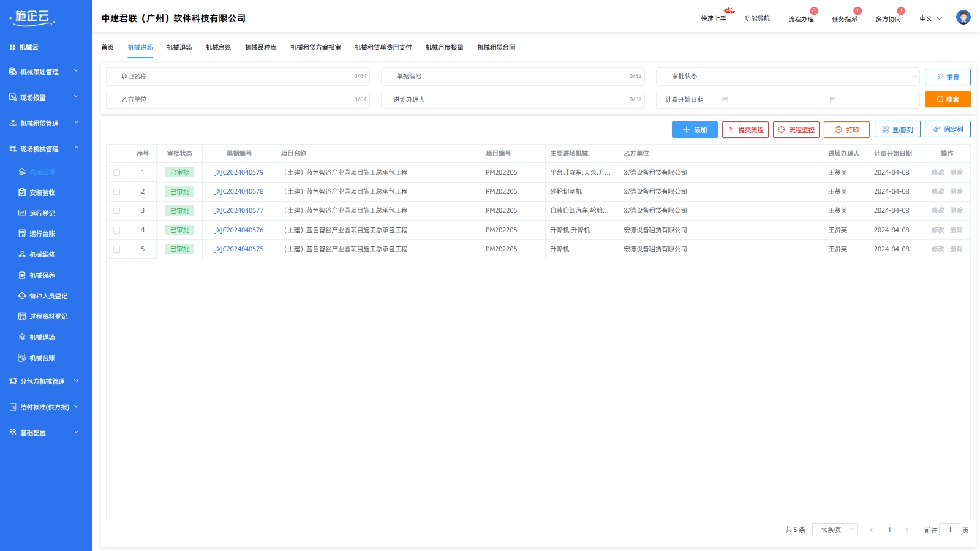The width and height of the screenshot is (980, 551).
Task: Check the row 1 checkbox
Action: (x=116, y=173)
